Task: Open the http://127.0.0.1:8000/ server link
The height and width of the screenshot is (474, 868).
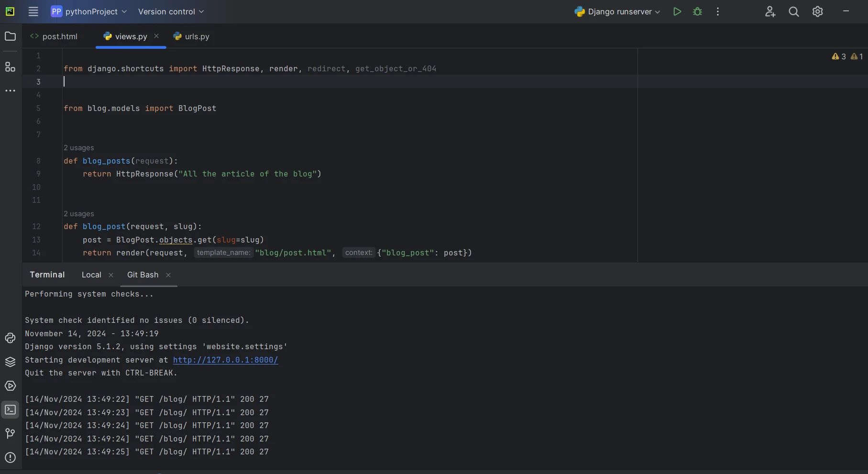Action: pos(225,360)
